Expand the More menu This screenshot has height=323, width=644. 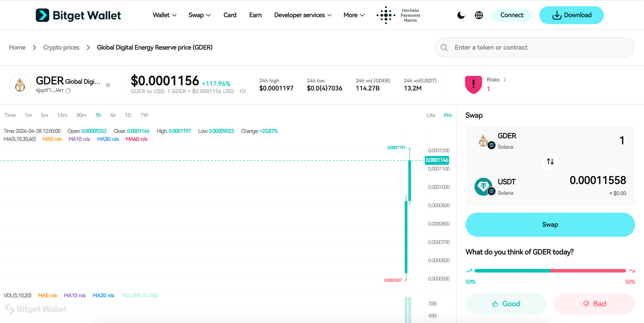pos(354,15)
